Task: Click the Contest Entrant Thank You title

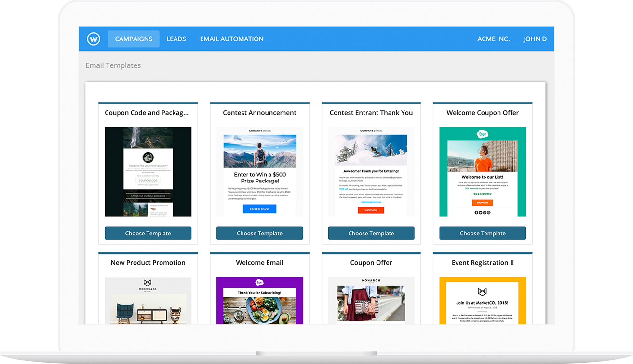Action: pyautogui.click(x=371, y=113)
